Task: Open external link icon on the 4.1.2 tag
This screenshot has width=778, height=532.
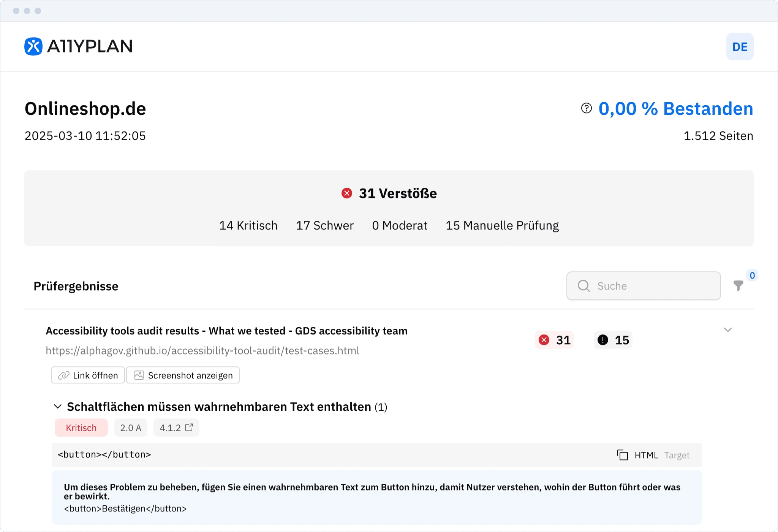Action: [190, 427]
